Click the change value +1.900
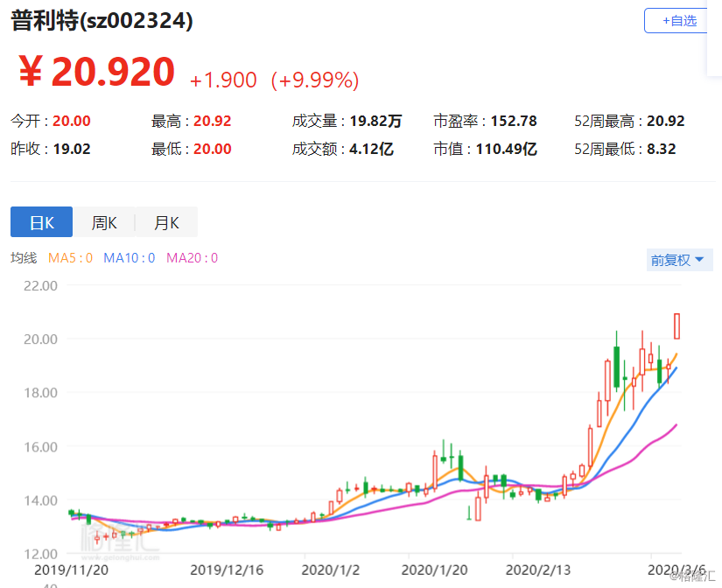 [x=223, y=80]
